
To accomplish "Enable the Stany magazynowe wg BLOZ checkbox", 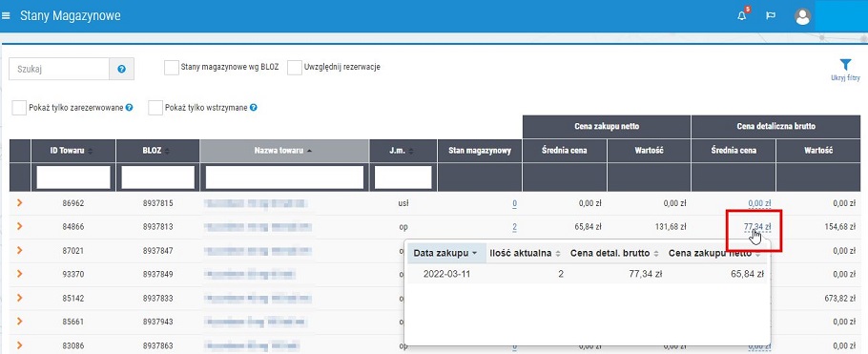I will [172, 68].
